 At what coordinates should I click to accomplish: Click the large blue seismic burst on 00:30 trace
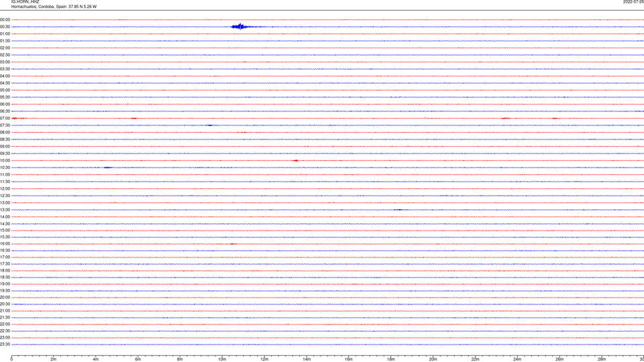pyautogui.click(x=240, y=27)
